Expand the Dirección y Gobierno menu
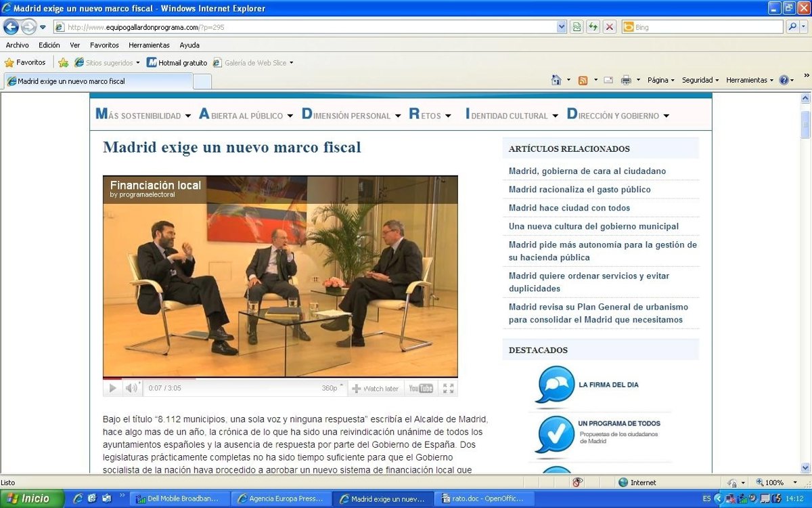812x508 pixels. click(x=618, y=115)
